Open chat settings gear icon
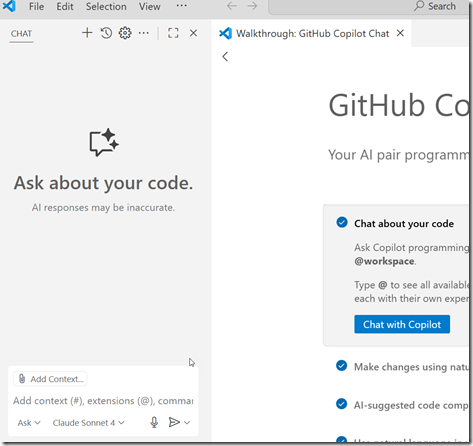The width and height of the screenshot is (473, 446). point(125,33)
